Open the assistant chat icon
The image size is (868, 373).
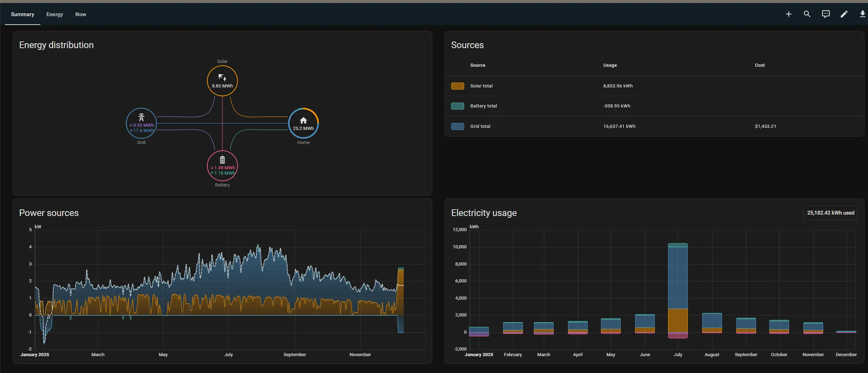point(826,14)
